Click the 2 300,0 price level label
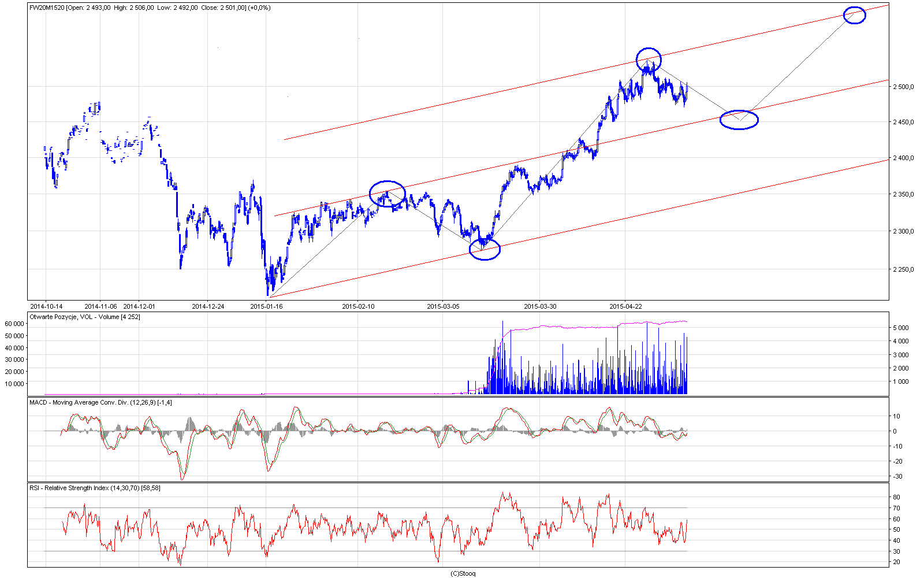 903,232
